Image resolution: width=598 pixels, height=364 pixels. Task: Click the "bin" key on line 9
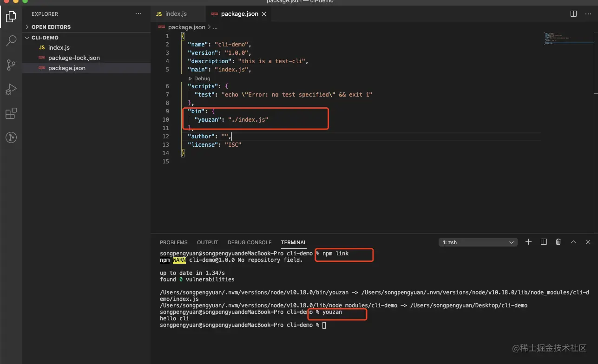click(196, 111)
